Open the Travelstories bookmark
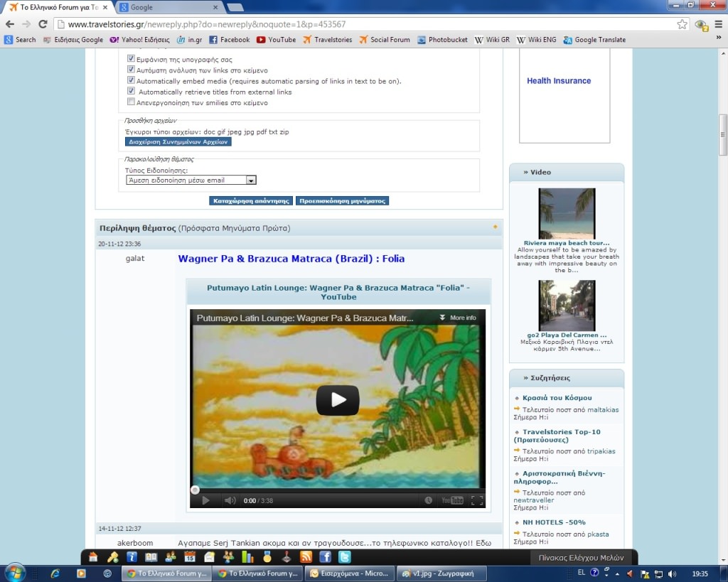This screenshot has width=728, height=582. click(x=328, y=40)
